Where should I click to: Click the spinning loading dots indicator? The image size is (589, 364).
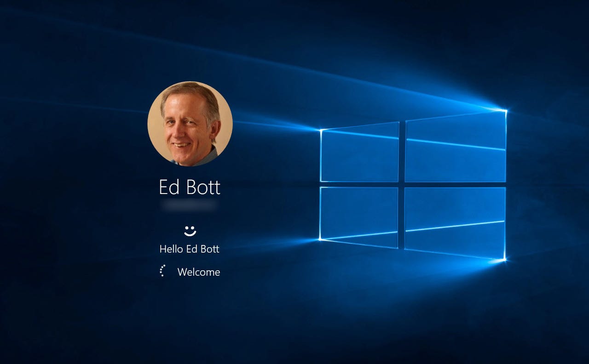[x=162, y=271]
